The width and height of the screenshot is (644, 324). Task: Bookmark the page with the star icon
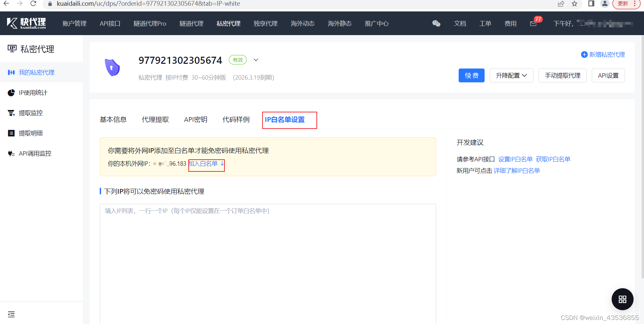point(575,4)
